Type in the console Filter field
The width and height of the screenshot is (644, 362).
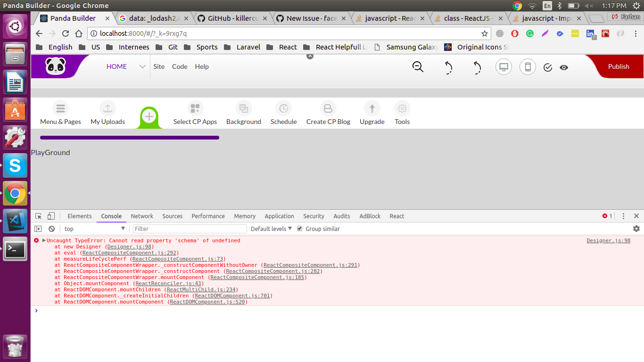(189, 229)
